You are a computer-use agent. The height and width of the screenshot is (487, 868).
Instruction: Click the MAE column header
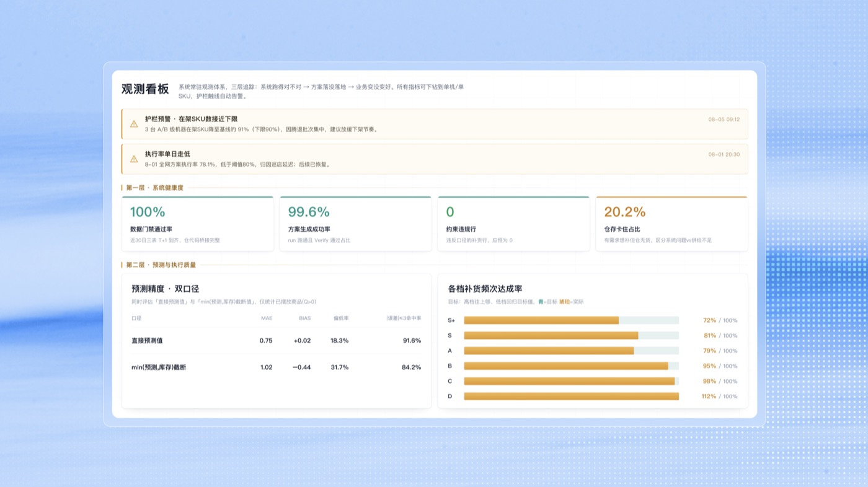267,318
